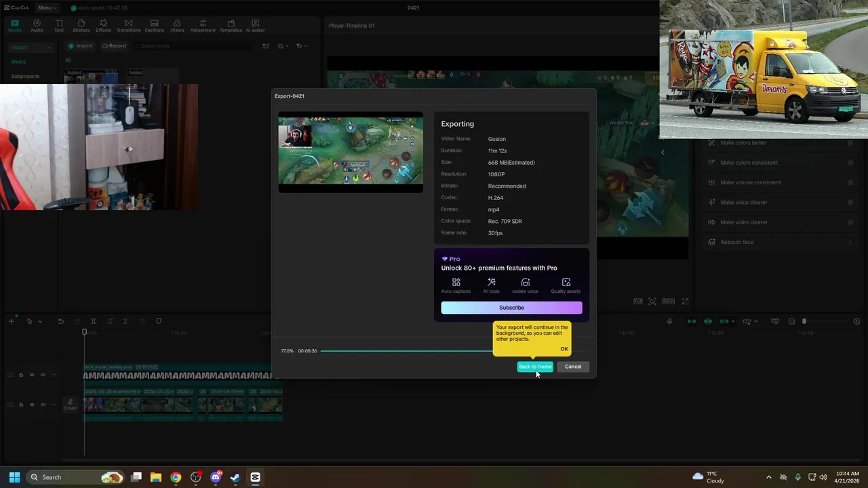
Task: Click the export preview thumbnail
Action: pyautogui.click(x=351, y=152)
